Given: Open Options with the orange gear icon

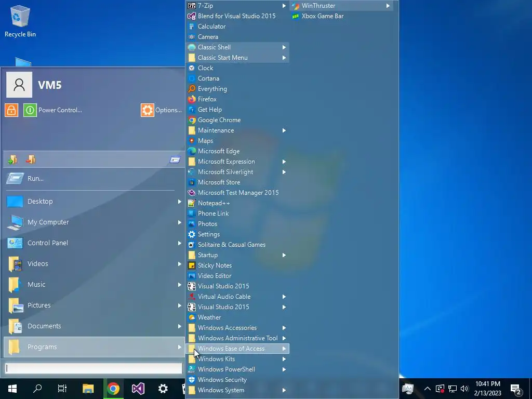Looking at the screenshot, I should click(148, 110).
